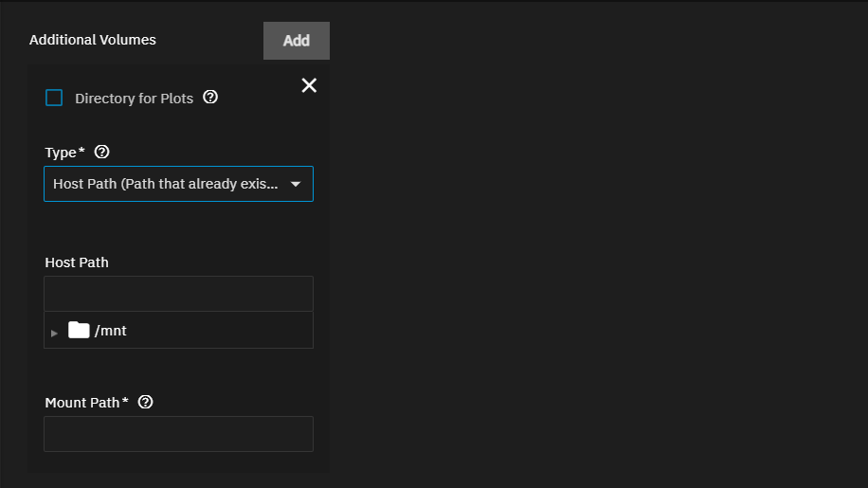Viewport: 868px width, 488px height.
Task: Focus the Host Path text field
Action: coord(178,294)
